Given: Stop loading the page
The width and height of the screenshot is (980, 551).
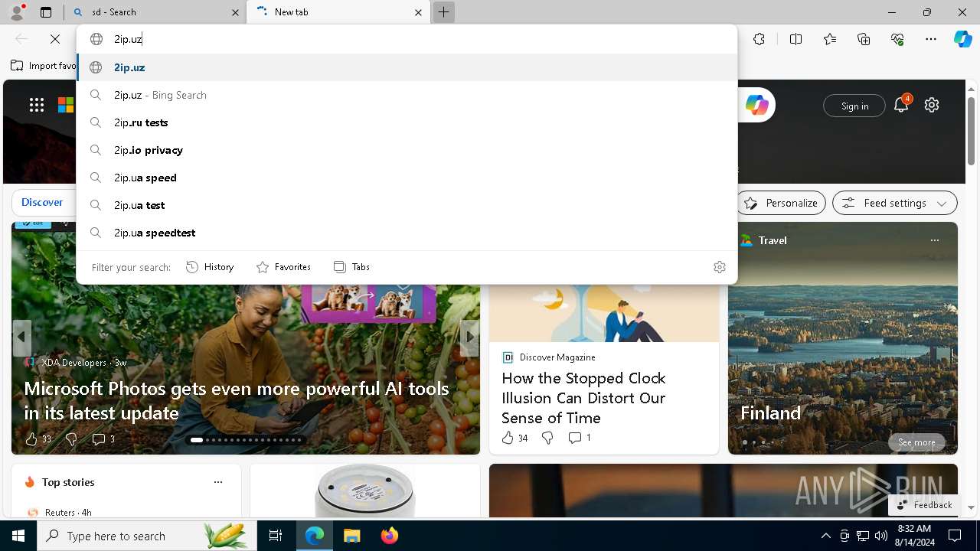Looking at the screenshot, I should point(55,39).
